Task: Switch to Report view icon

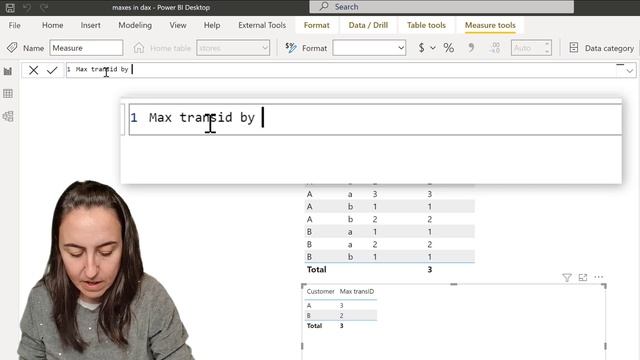Action: (x=8, y=71)
